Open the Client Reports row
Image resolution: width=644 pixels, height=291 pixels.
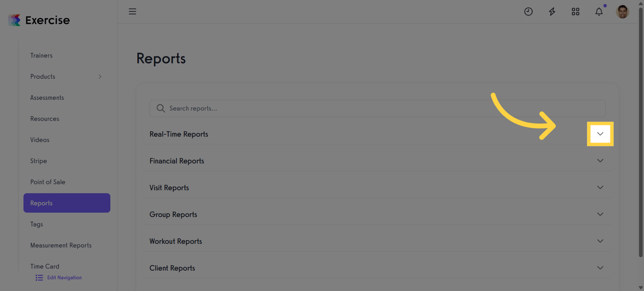[172, 268]
